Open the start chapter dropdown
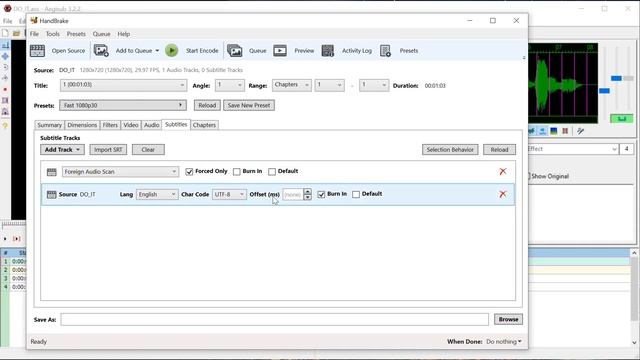This screenshot has width=640, height=360. click(329, 85)
